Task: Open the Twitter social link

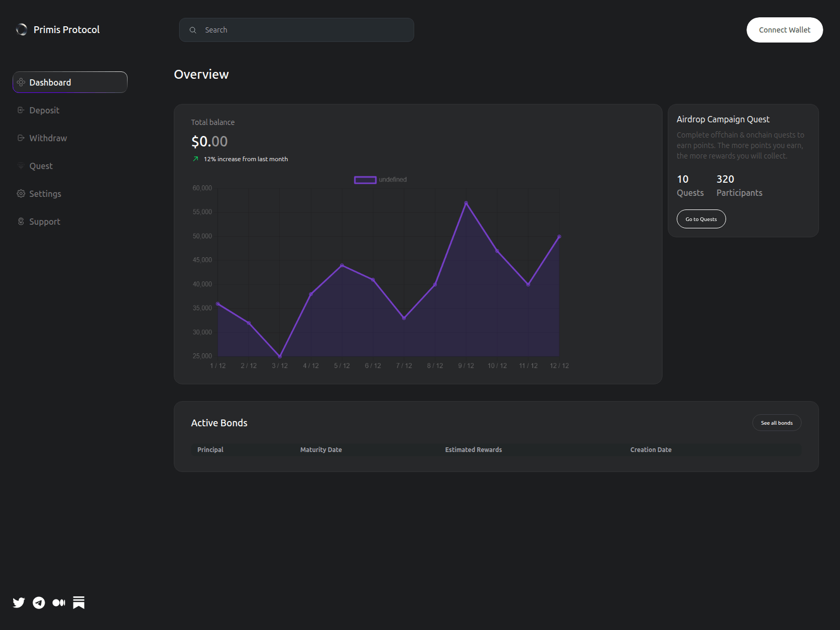Action: 19,603
